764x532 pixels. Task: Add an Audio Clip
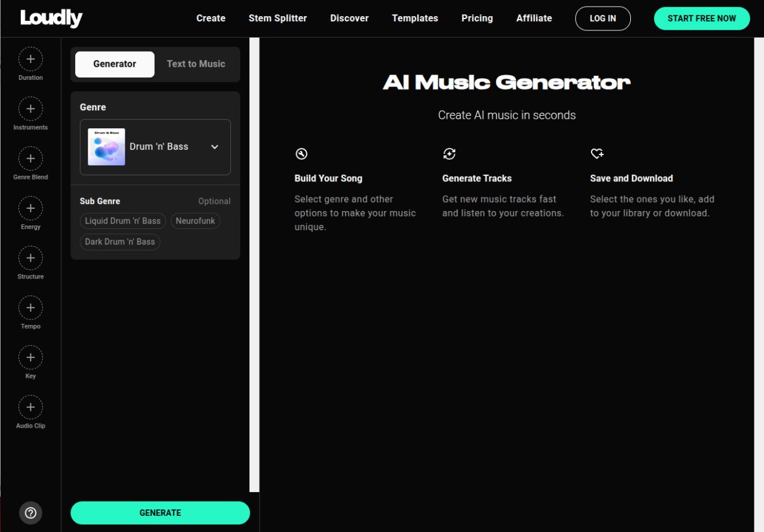tap(30, 407)
